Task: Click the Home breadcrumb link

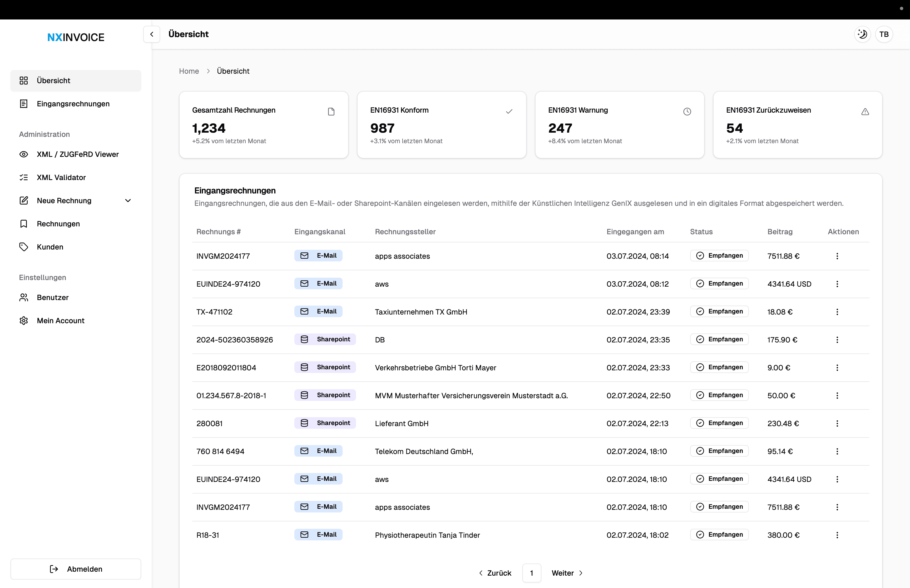Action: [x=189, y=71]
